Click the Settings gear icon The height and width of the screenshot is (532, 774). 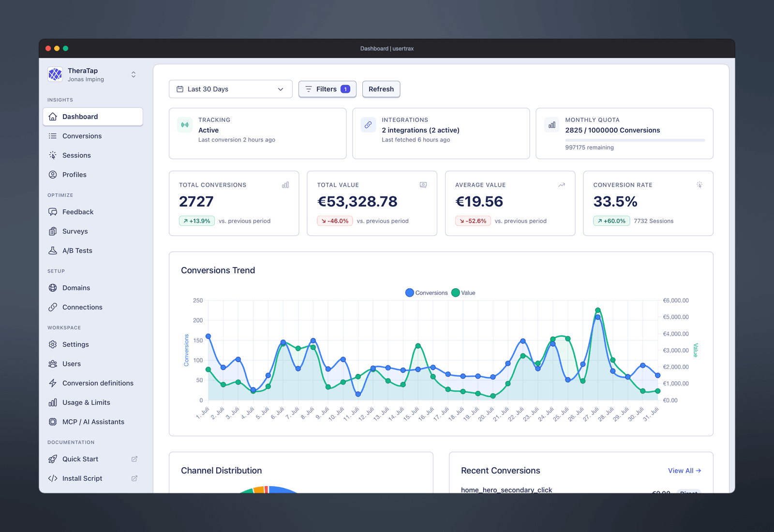53,344
